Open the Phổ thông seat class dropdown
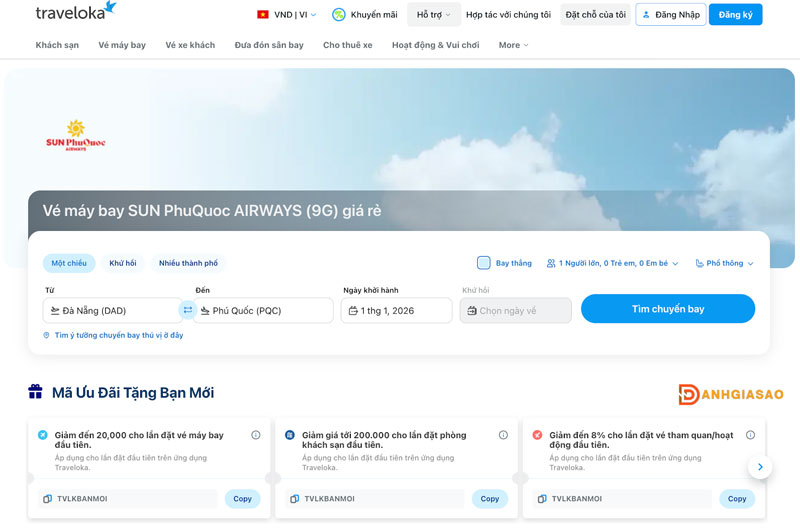Image resolution: width=800 pixels, height=531 pixels. click(724, 263)
